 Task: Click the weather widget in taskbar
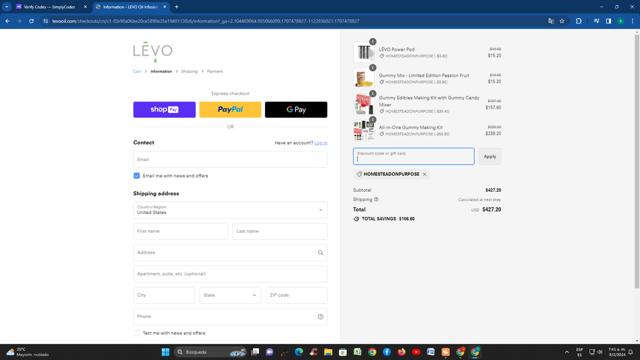click(x=27, y=352)
